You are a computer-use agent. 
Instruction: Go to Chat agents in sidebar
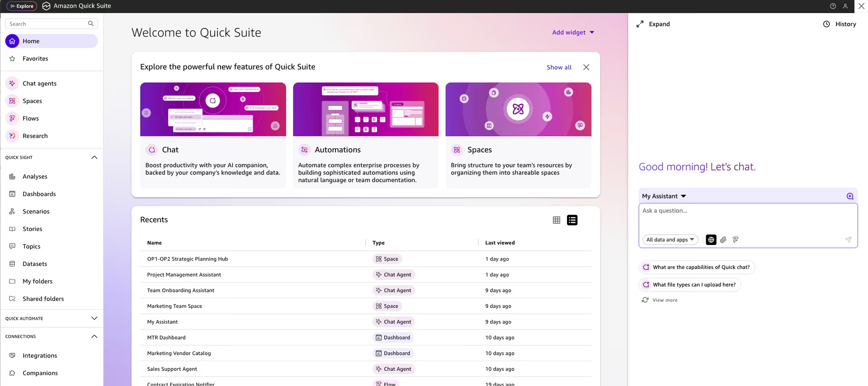click(39, 83)
